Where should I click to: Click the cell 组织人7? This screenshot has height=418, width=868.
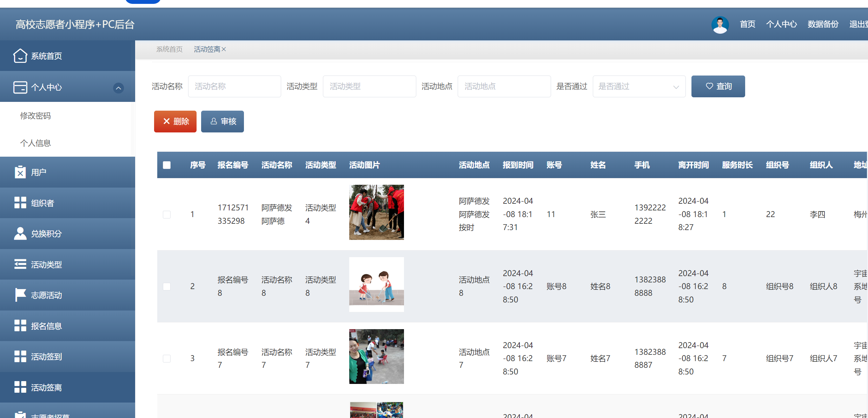click(823, 358)
